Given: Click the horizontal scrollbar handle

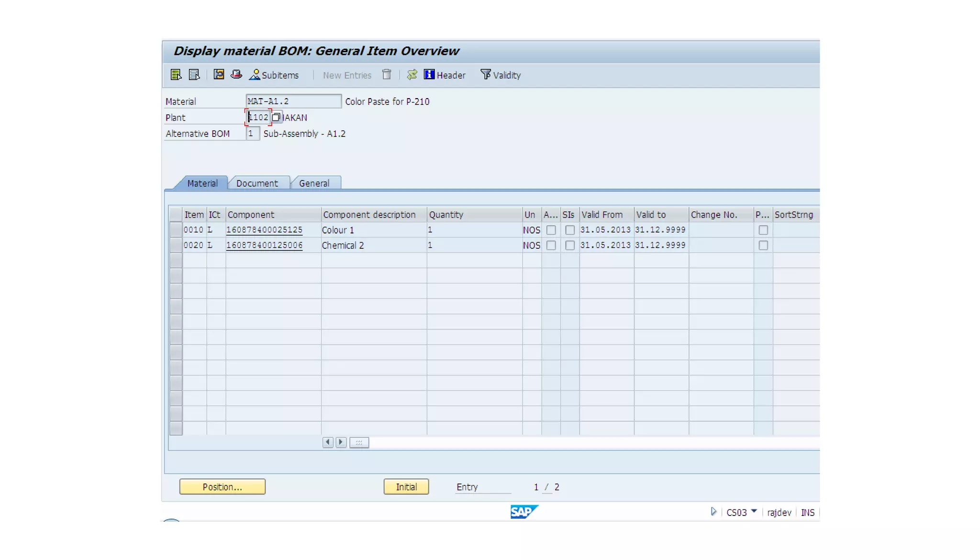Looking at the screenshot, I should tap(359, 442).
